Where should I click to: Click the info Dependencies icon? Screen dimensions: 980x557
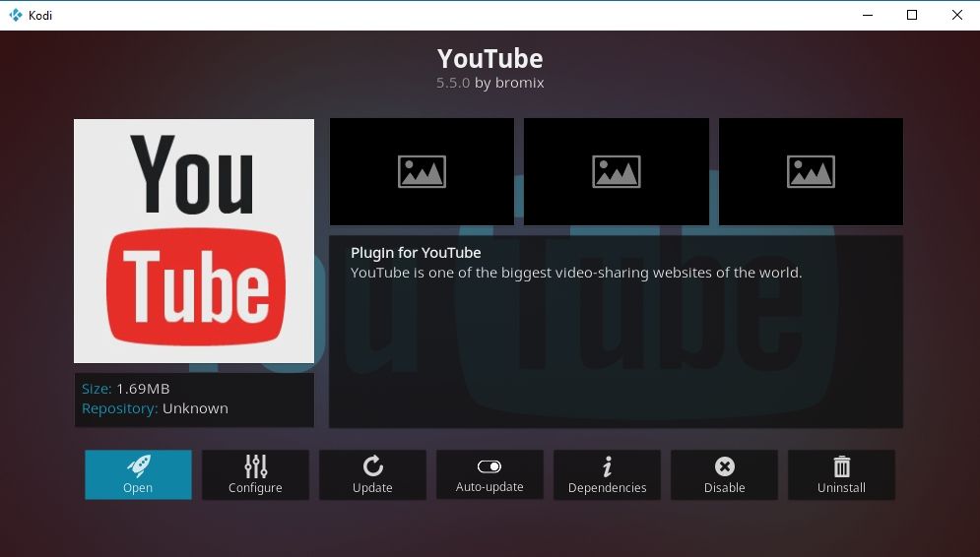[x=607, y=465]
